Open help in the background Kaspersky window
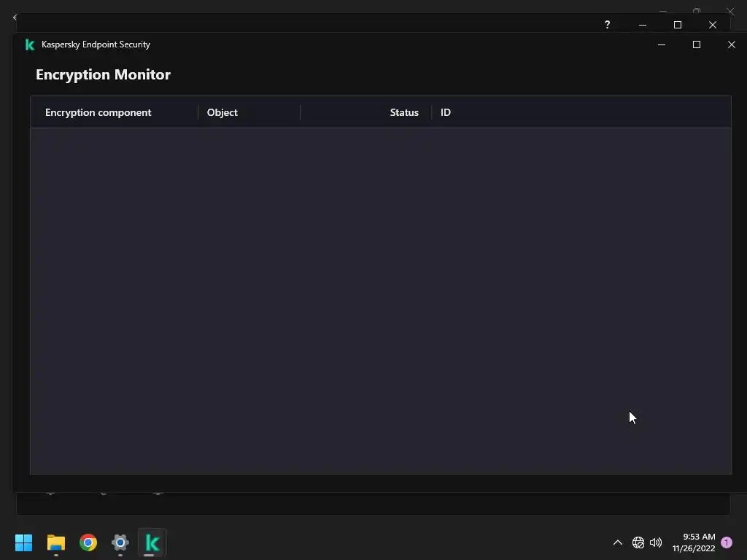This screenshot has width=747, height=560. 607,25
